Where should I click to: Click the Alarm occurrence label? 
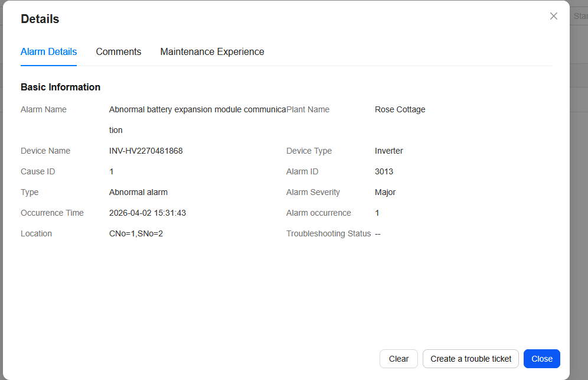coord(318,213)
